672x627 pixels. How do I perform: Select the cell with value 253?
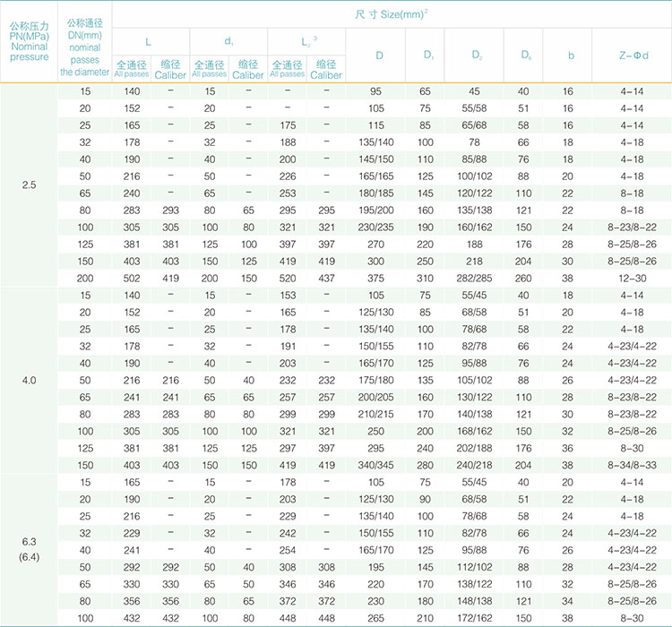pyautogui.click(x=288, y=193)
